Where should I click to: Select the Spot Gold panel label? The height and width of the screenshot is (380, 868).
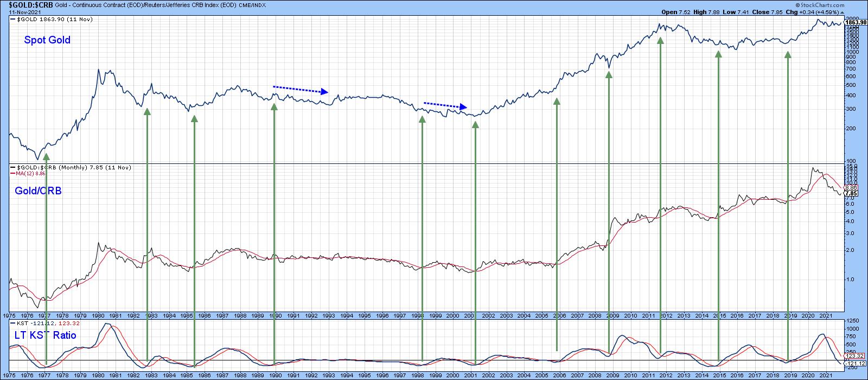(x=47, y=40)
